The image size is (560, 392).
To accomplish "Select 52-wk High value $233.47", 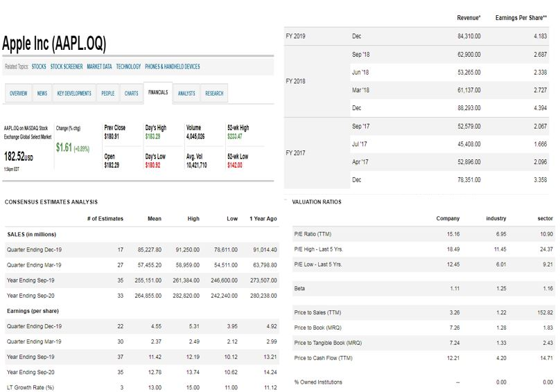I will click(x=235, y=136).
